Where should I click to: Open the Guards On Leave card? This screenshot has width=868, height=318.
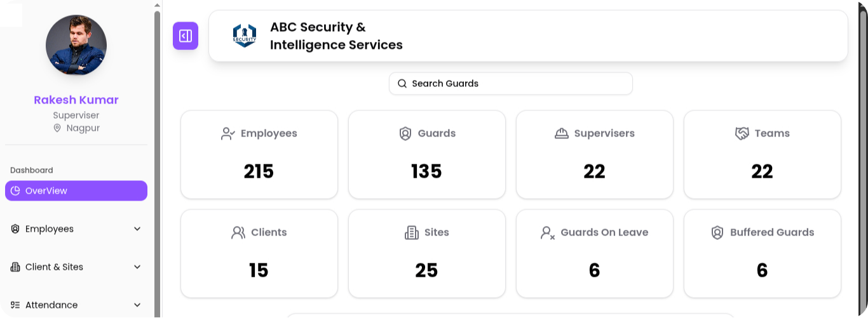[x=594, y=254]
